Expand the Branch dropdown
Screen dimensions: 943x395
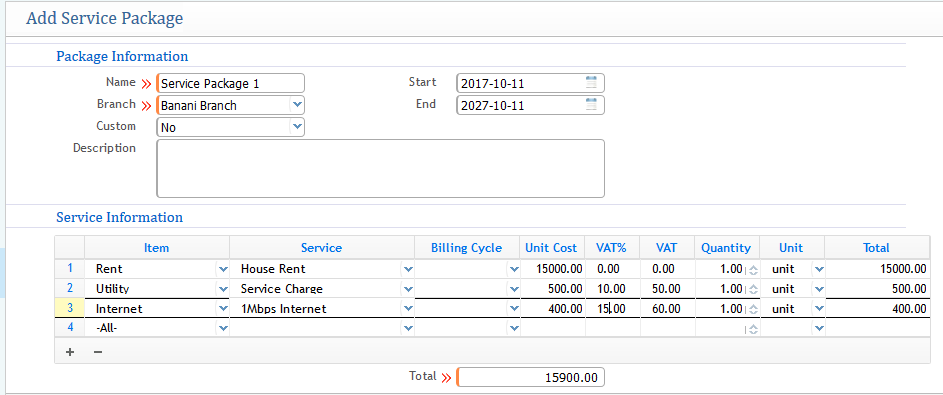click(x=296, y=105)
